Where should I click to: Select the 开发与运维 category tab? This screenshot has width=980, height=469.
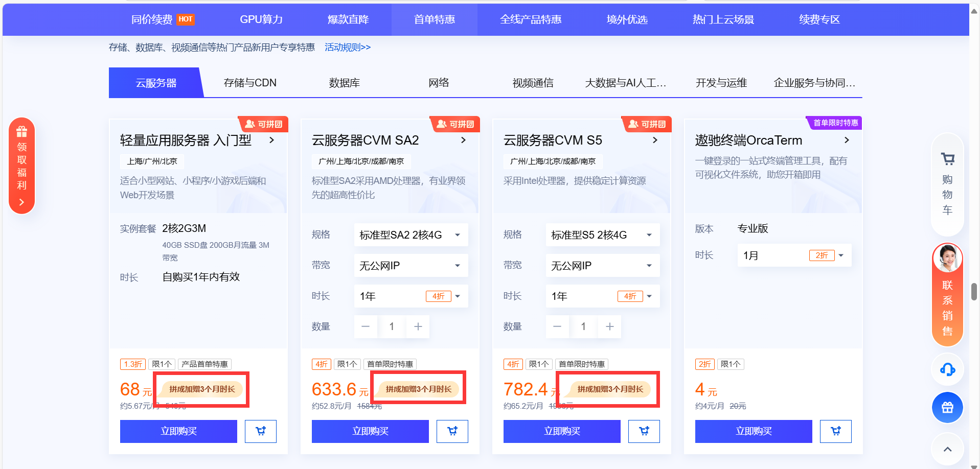point(721,83)
